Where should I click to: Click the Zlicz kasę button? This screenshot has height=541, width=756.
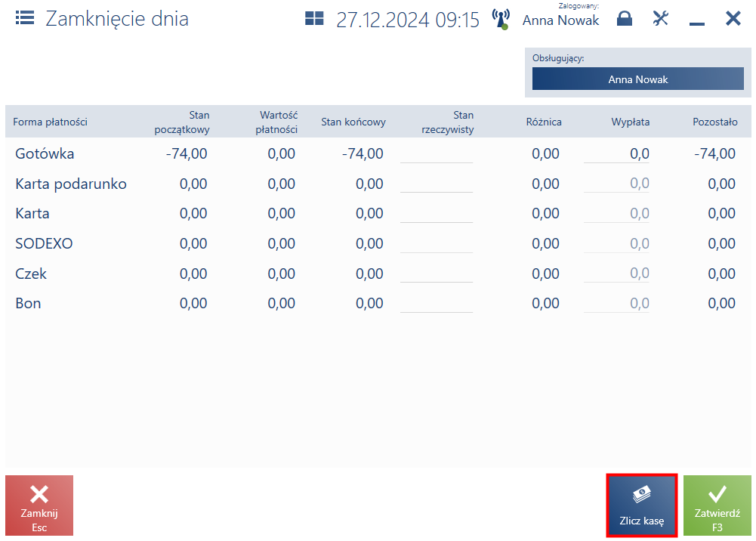point(642,505)
